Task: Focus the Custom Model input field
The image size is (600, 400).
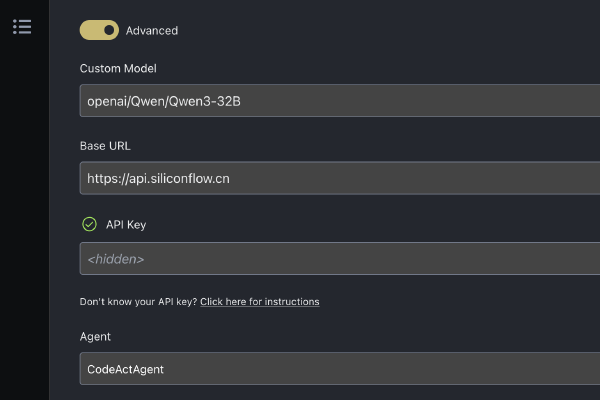Action: 340,101
